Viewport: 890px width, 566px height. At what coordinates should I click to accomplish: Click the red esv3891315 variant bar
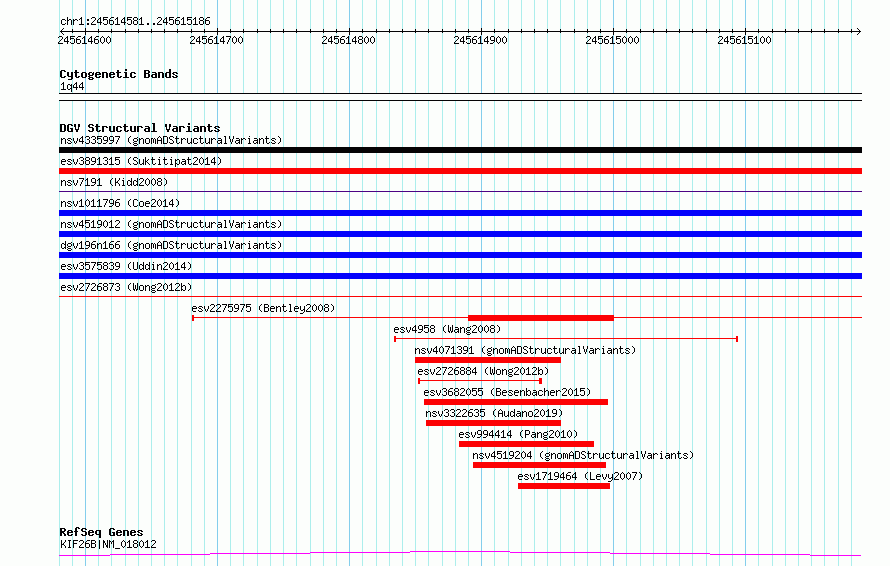click(460, 171)
